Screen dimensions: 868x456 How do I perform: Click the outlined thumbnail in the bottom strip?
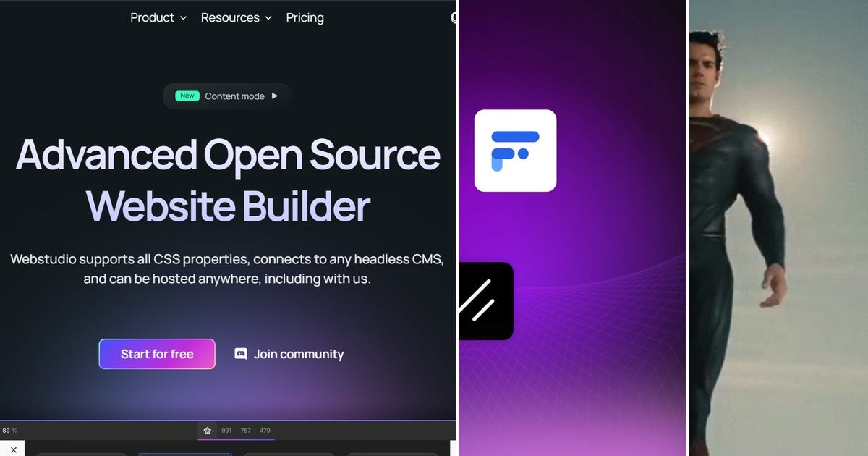185,453
